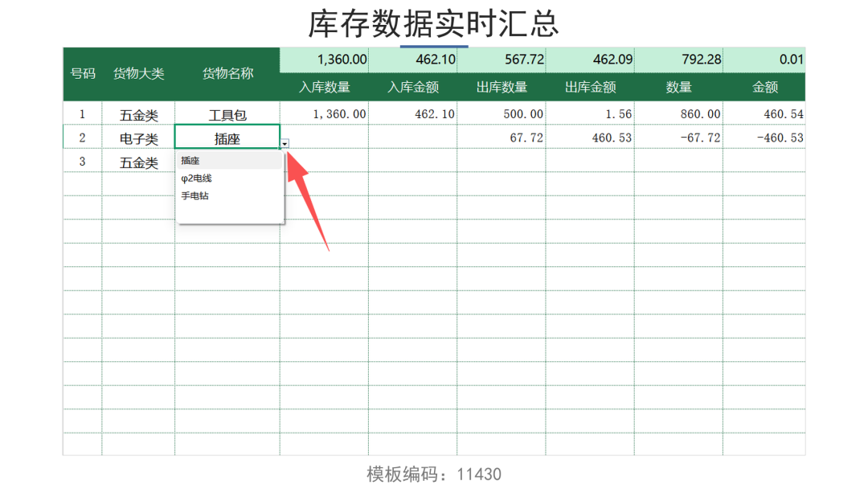Click the title 库存数据实时汇总
The image size is (868, 489).
[x=433, y=24]
